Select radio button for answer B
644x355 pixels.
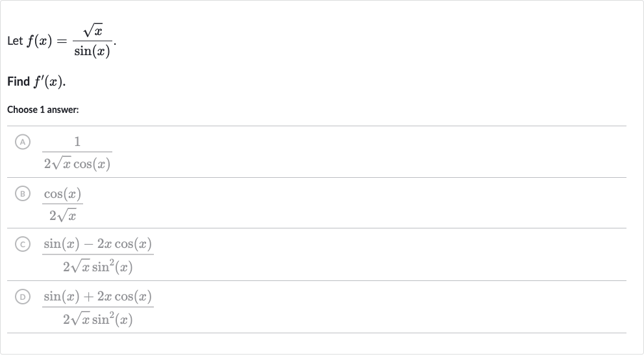23,193
